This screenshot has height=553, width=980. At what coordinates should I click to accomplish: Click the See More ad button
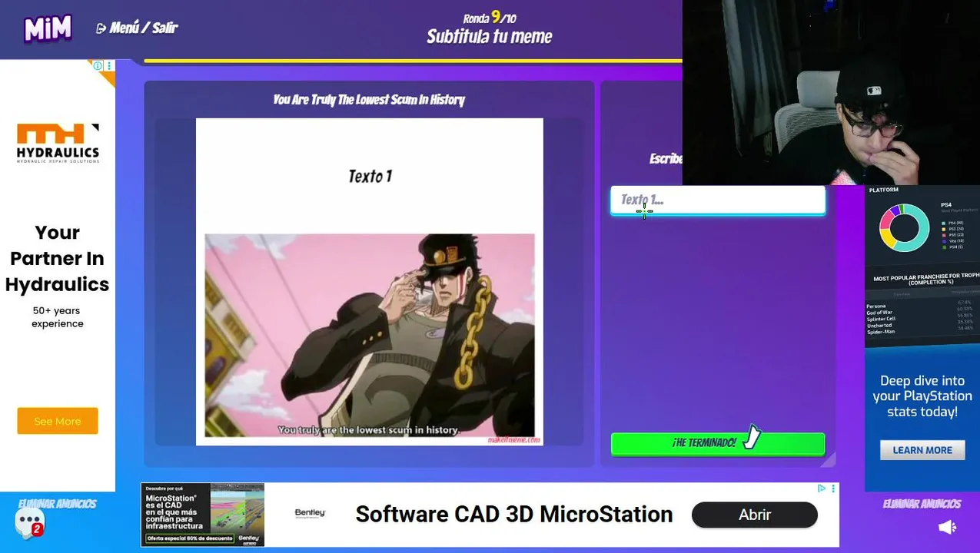[58, 421]
